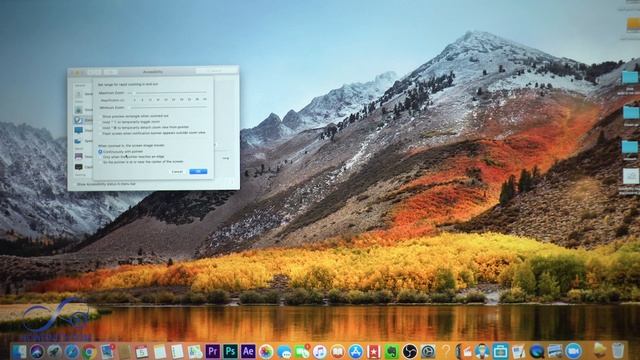640x360 pixels.
Task: Open the App Store
Action: point(356,351)
